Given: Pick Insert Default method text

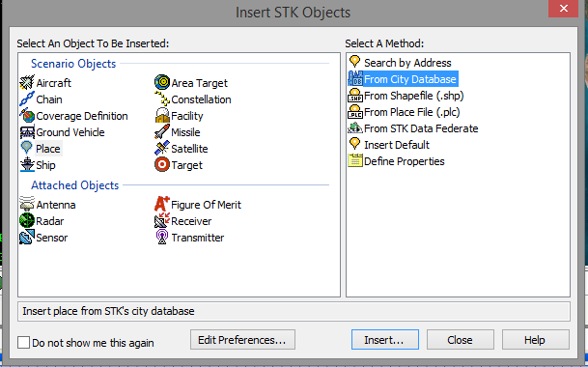Looking at the screenshot, I should (x=397, y=145).
